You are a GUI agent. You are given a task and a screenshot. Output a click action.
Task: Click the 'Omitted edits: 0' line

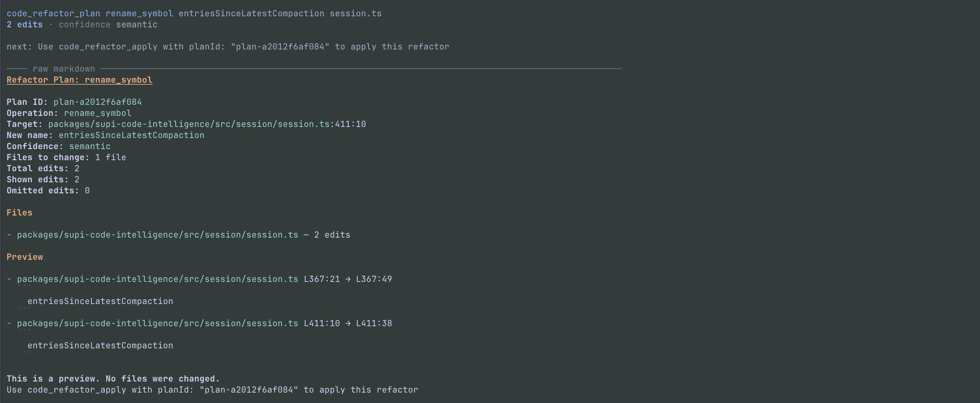48,190
